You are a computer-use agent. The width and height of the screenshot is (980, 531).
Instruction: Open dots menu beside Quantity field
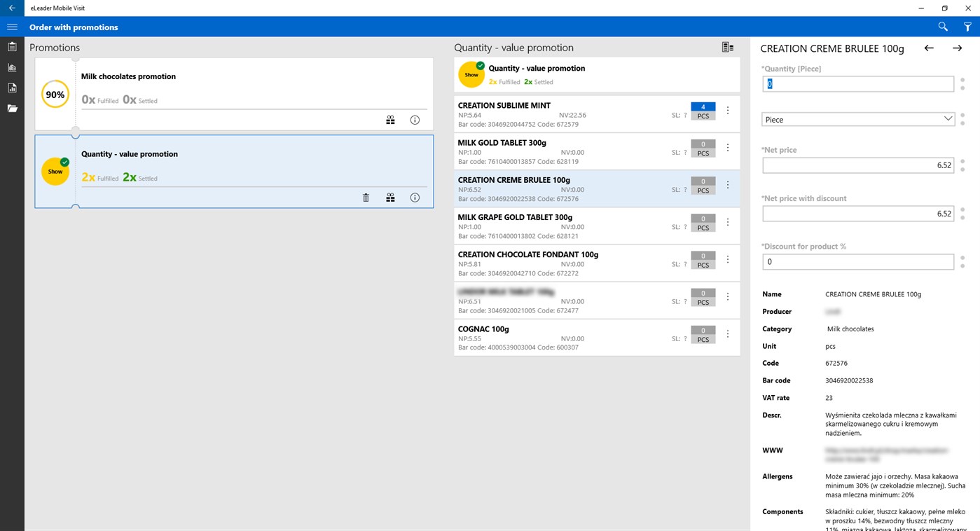962,84
